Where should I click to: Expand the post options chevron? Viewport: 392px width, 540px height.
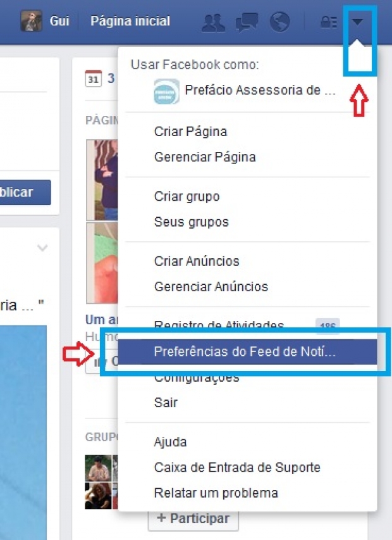click(42, 248)
